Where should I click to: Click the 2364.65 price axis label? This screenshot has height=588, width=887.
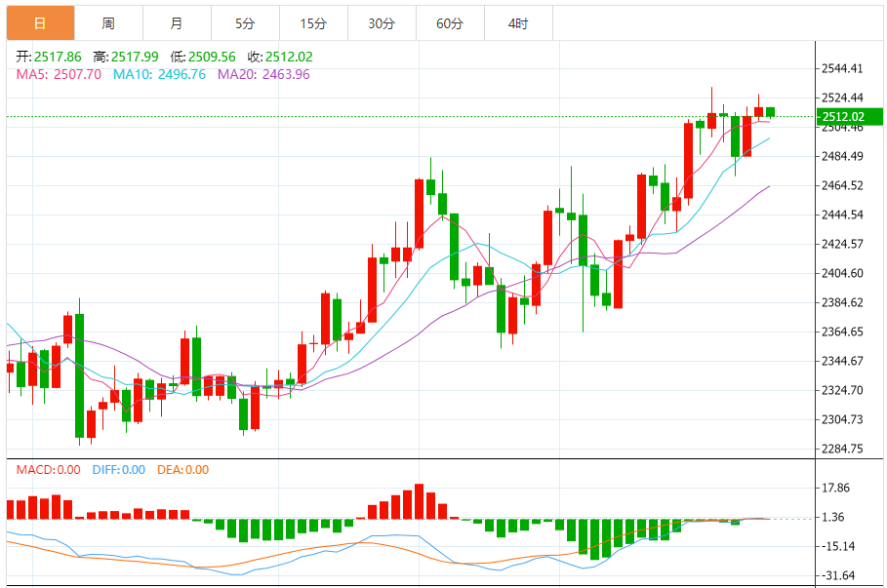point(842,332)
